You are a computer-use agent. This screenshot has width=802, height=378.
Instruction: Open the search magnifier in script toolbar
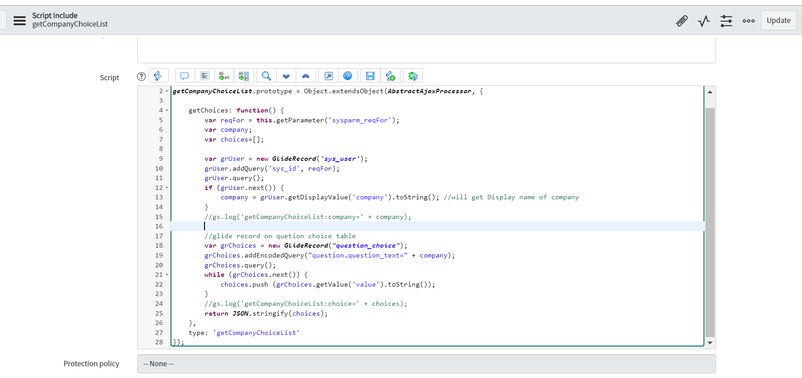point(266,76)
